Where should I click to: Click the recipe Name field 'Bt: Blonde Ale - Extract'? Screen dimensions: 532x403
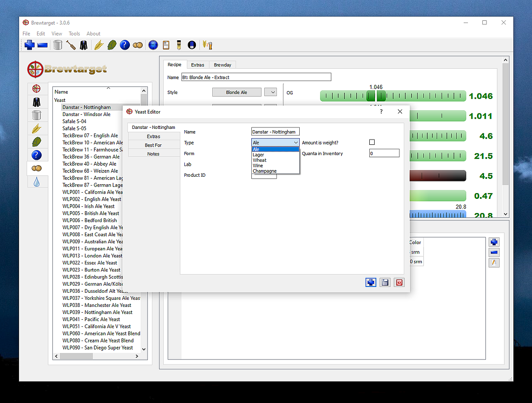click(x=256, y=77)
